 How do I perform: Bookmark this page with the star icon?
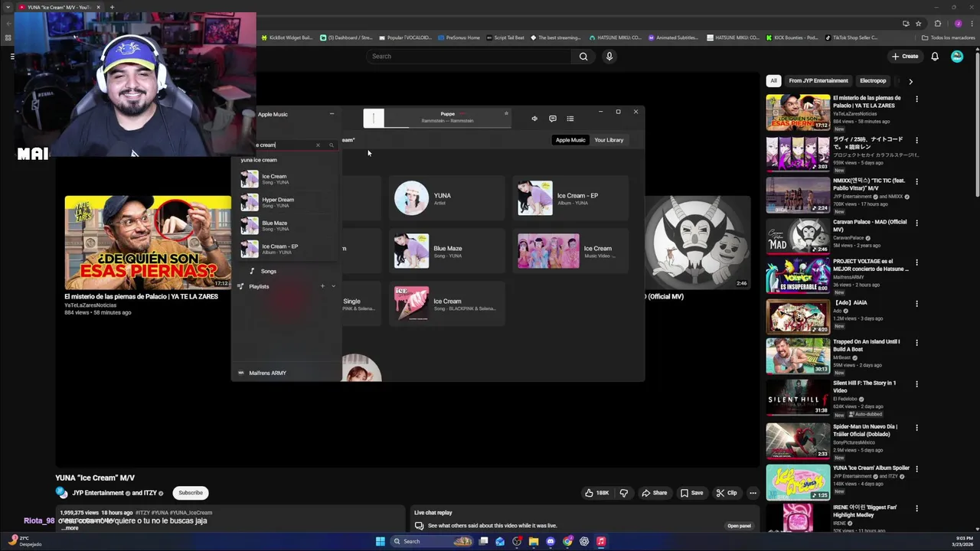tap(918, 23)
